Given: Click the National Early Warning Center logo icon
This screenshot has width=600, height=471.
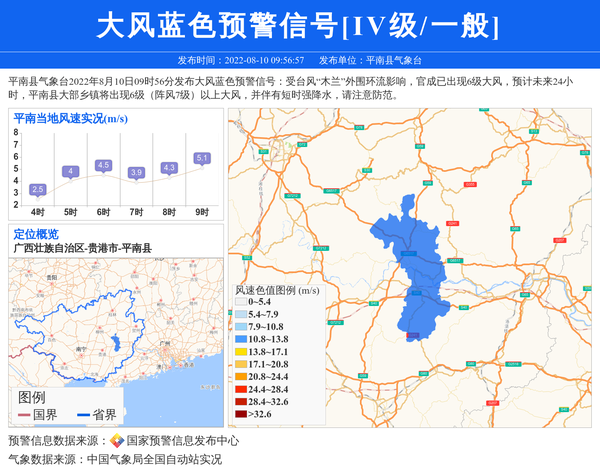Looking at the screenshot, I should (x=117, y=441).
